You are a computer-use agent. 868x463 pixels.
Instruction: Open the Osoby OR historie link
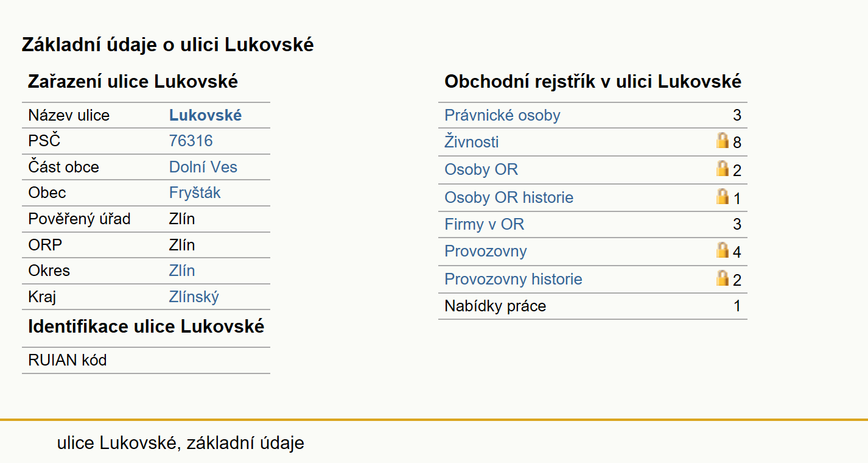(x=509, y=198)
